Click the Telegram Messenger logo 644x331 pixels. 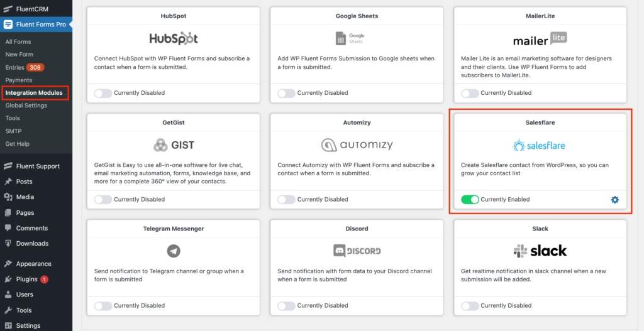pyautogui.click(x=174, y=251)
